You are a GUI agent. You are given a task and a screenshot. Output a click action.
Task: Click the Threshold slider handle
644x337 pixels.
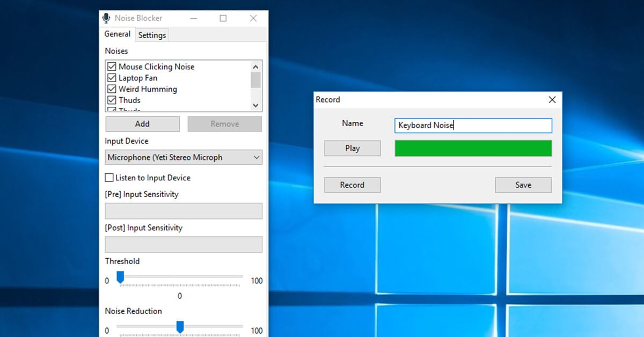pyautogui.click(x=120, y=277)
